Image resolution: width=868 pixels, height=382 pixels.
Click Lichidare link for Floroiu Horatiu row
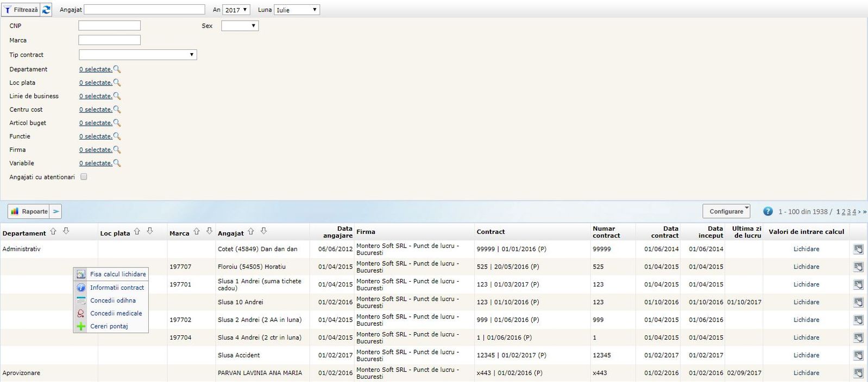click(806, 267)
